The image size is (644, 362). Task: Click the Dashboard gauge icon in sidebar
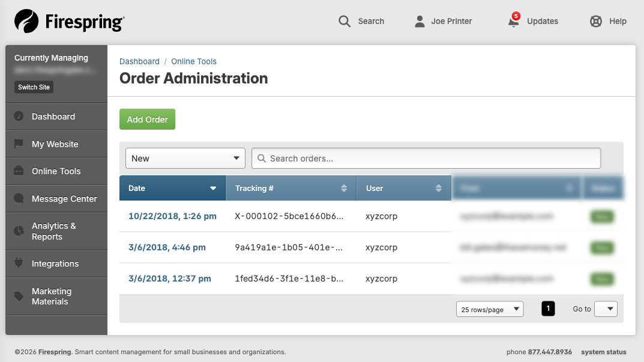(19, 116)
